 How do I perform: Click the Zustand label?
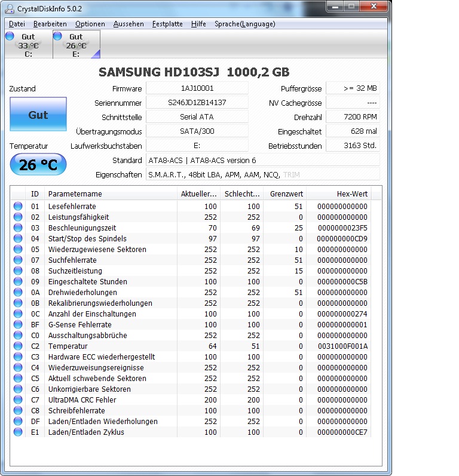click(x=23, y=88)
